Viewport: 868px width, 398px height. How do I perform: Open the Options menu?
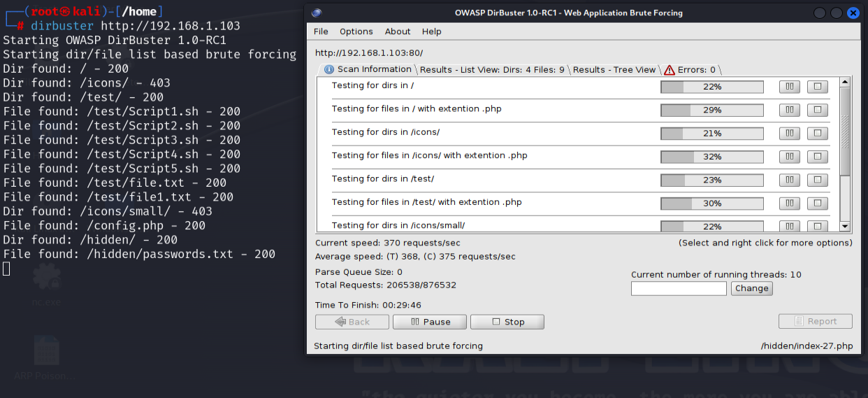356,31
